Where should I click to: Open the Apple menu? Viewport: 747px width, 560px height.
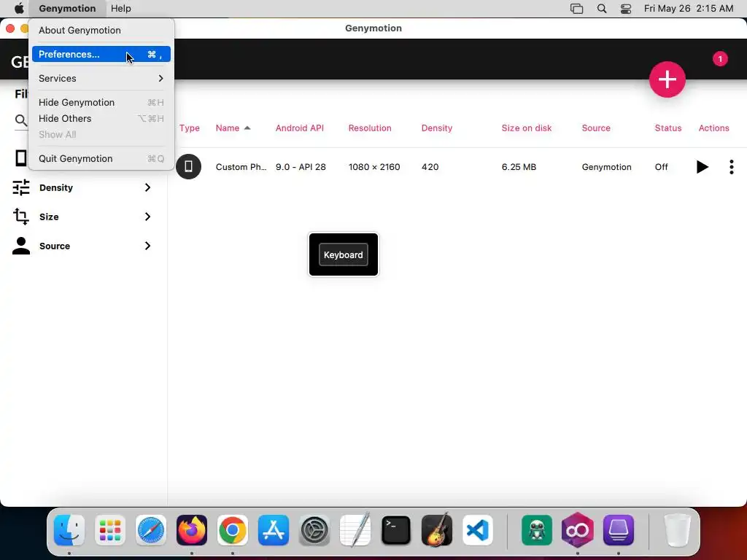point(19,9)
